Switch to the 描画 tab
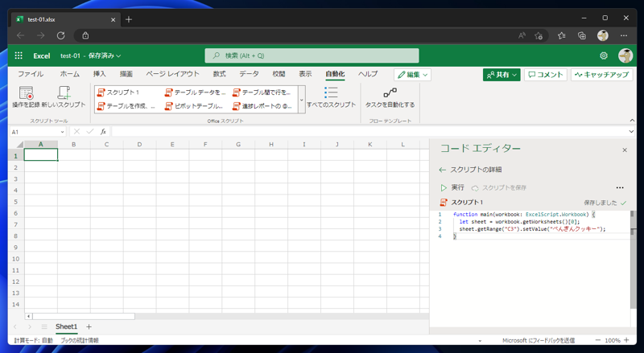The image size is (644, 353). pos(126,74)
